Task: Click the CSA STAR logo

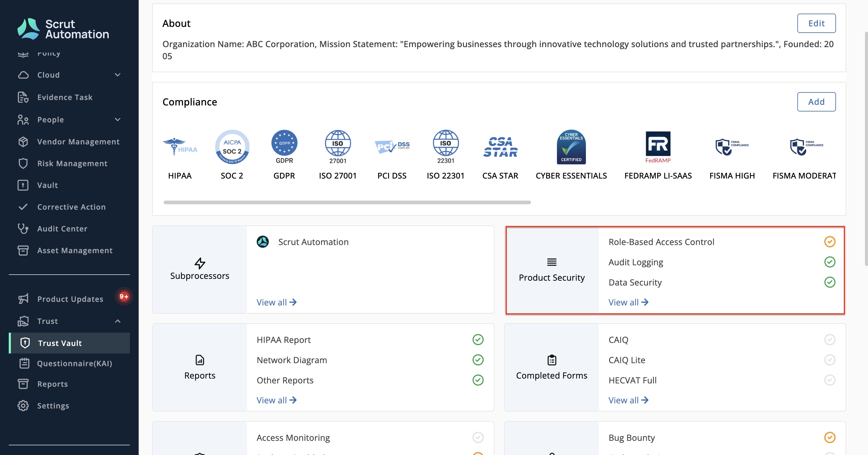Action: [x=500, y=147]
